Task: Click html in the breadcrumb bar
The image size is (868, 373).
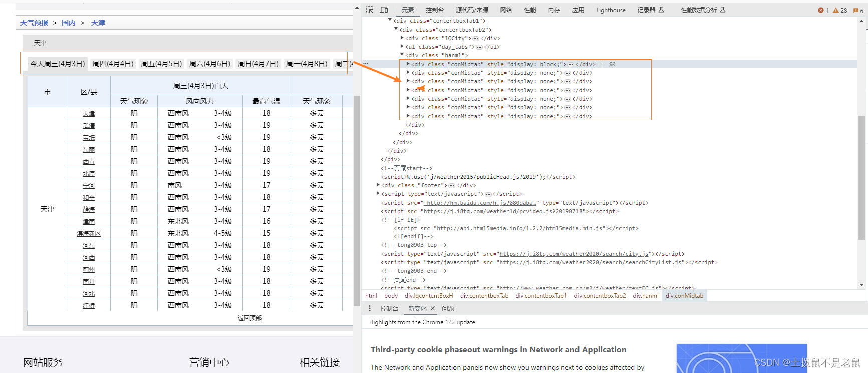Action: 371,296
